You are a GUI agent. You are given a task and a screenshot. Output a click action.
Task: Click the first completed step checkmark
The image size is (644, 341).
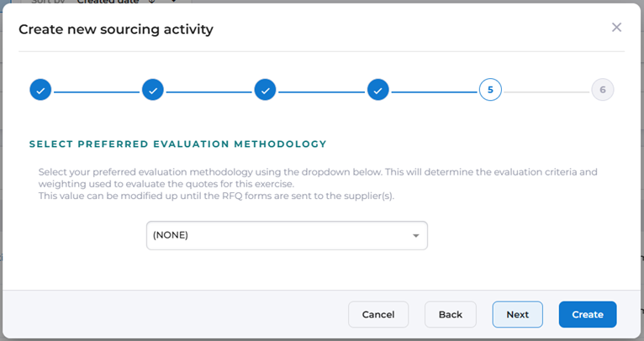(x=40, y=90)
